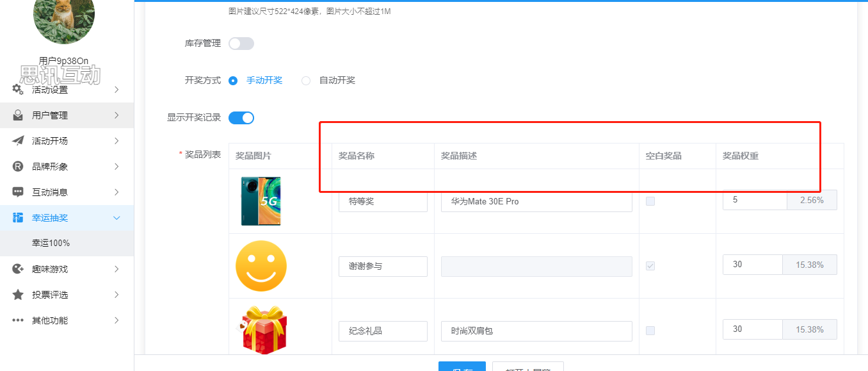
Task: Turn off the 显示开奖记录 toggle
Action: (x=241, y=118)
